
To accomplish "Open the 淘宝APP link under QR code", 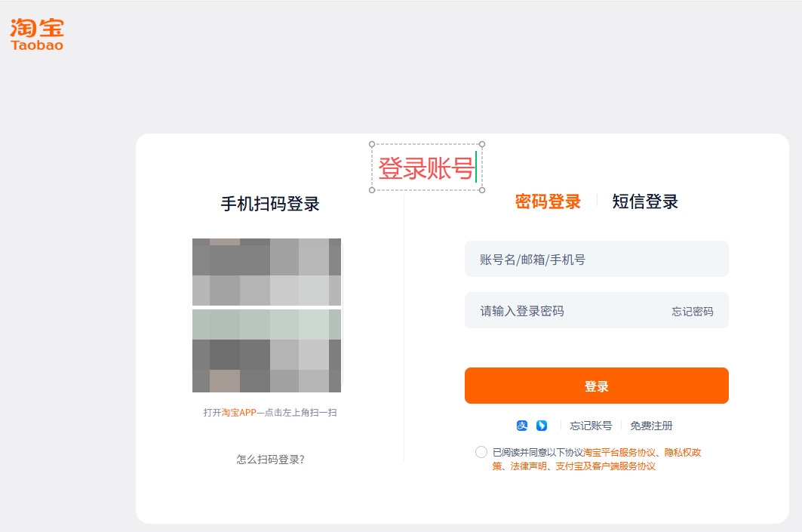I will point(238,412).
